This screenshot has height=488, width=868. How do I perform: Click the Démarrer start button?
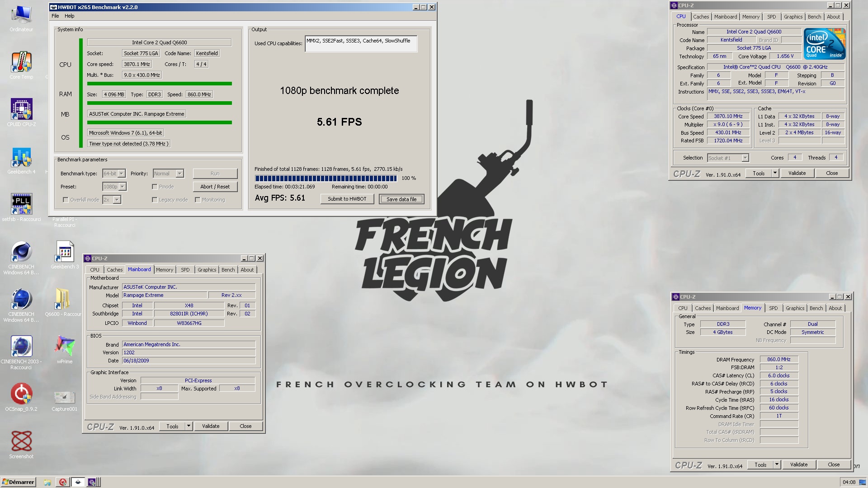[x=18, y=482]
